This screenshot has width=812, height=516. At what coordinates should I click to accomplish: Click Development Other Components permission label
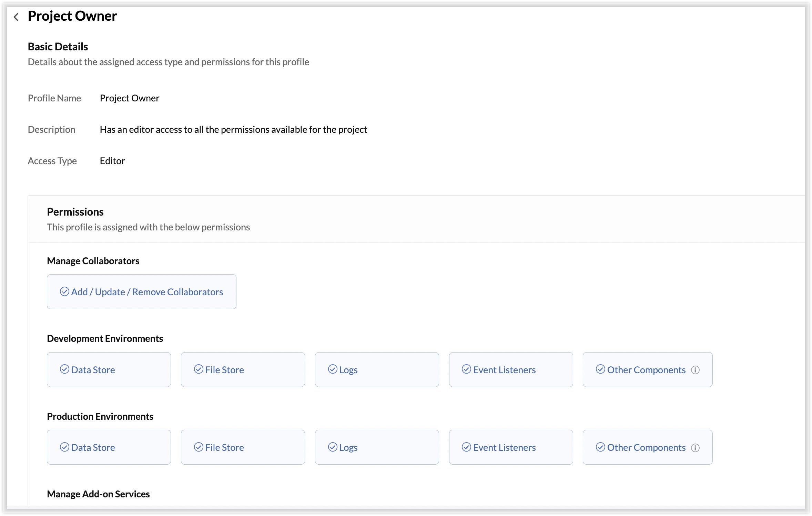coord(646,370)
